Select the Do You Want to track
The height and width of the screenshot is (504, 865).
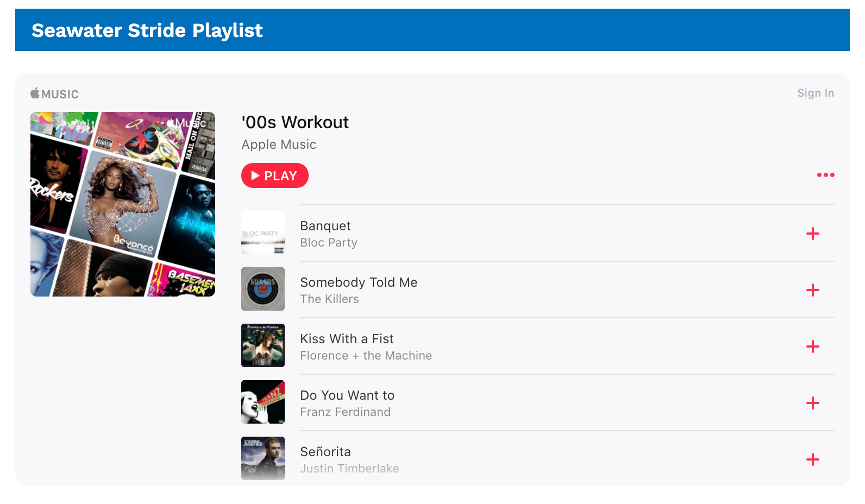tap(347, 395)
